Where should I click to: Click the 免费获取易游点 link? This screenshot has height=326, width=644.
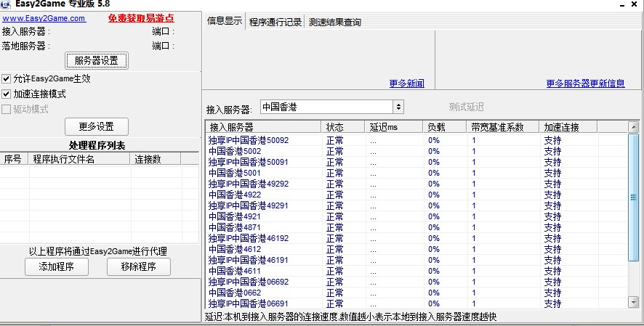(141, 19)
